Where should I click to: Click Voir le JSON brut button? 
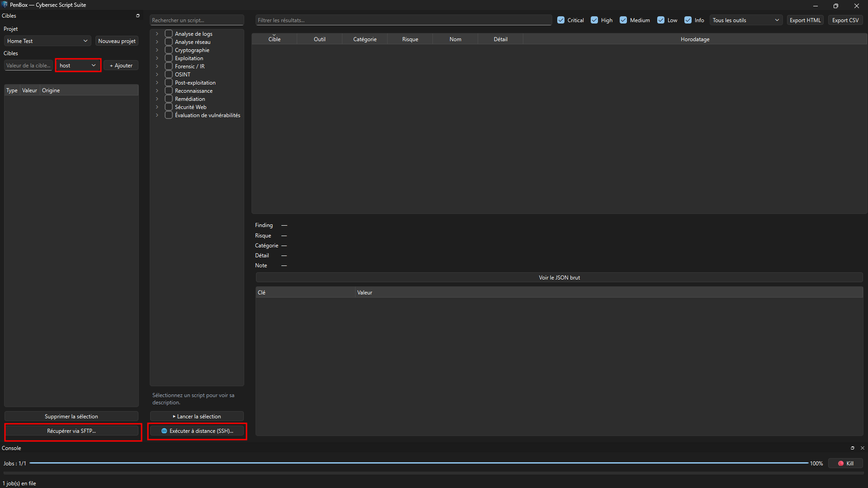click(x=559, y=277)
